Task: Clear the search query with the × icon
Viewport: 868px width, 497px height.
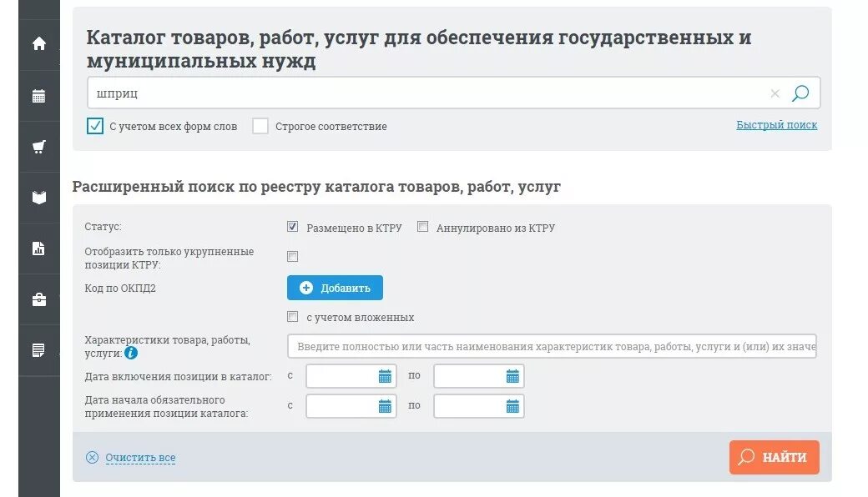Action: [775, 93]
